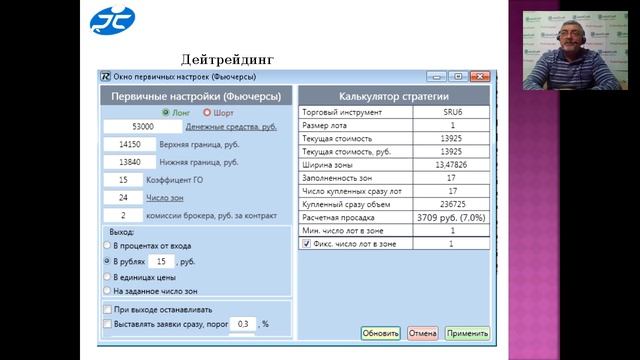Click the Обновить button
Screen dimensions: 640x360
coord(380,333)
